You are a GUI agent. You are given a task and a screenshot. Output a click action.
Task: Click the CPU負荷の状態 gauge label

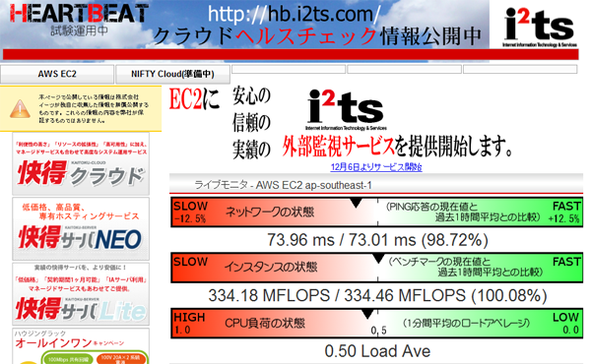pyautogui.click(x=265, y=323)
